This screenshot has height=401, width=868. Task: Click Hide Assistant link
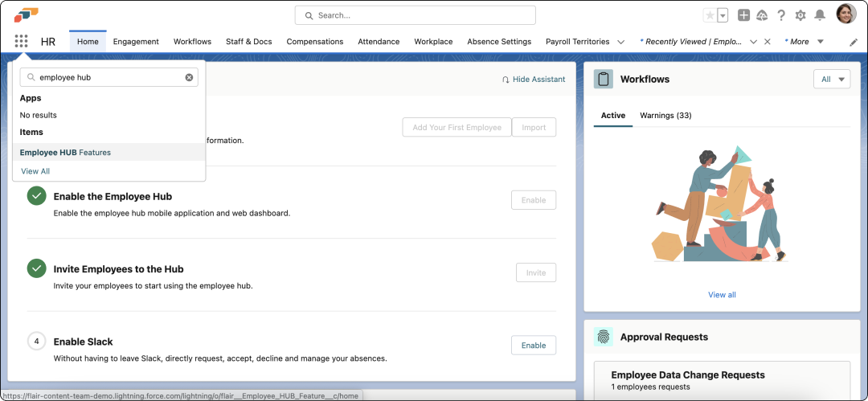534,80
